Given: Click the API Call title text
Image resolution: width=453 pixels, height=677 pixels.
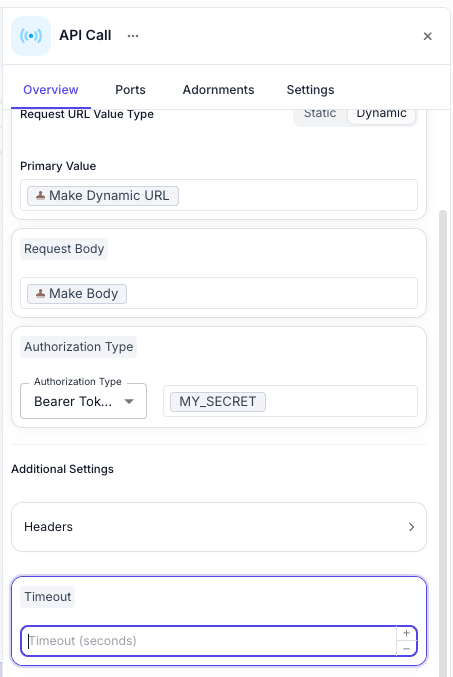Looking at the screenshot, I should (85, 35).
